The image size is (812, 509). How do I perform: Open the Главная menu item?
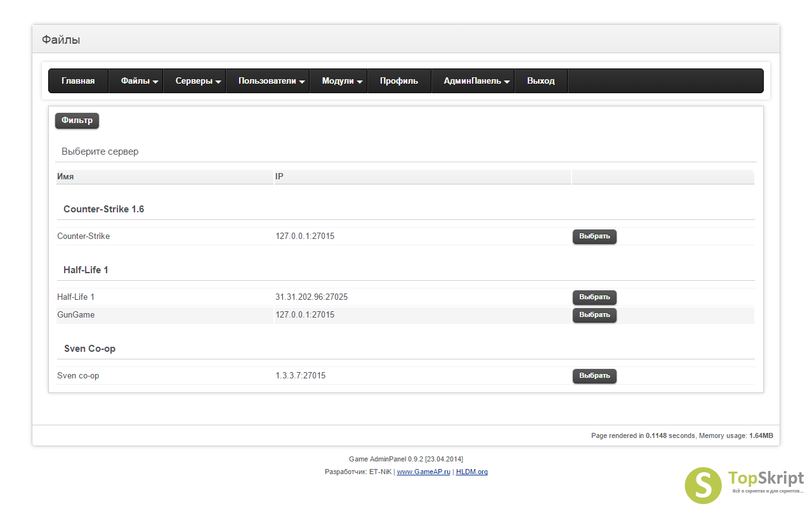tap(78, 81)
